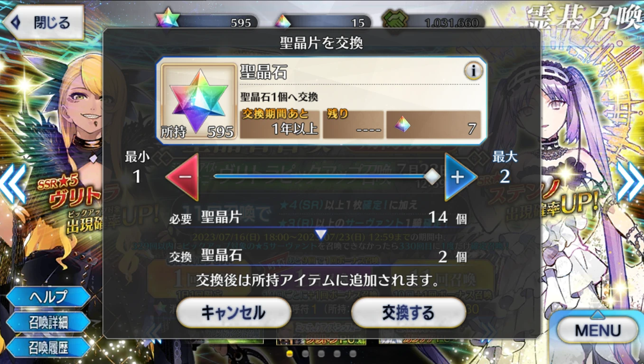The image size is (644, 364).
Task: Open 召喚詳細 summon details
Action: 48,323
